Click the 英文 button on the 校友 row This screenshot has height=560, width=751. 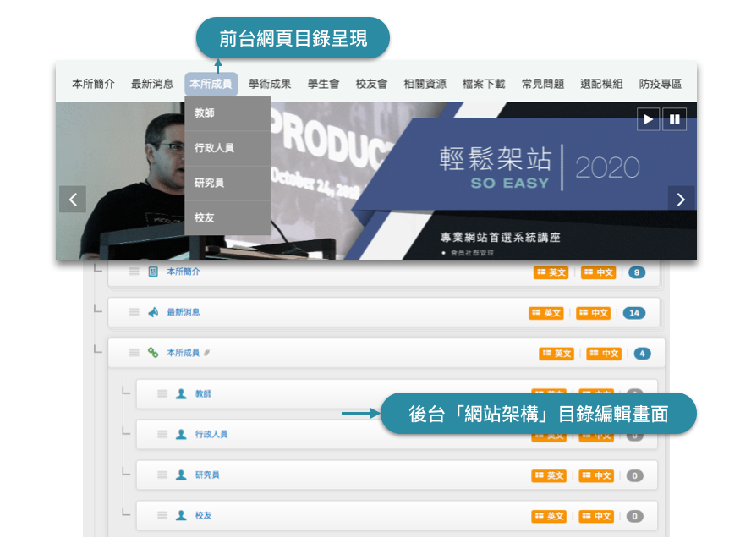[549, 516]
